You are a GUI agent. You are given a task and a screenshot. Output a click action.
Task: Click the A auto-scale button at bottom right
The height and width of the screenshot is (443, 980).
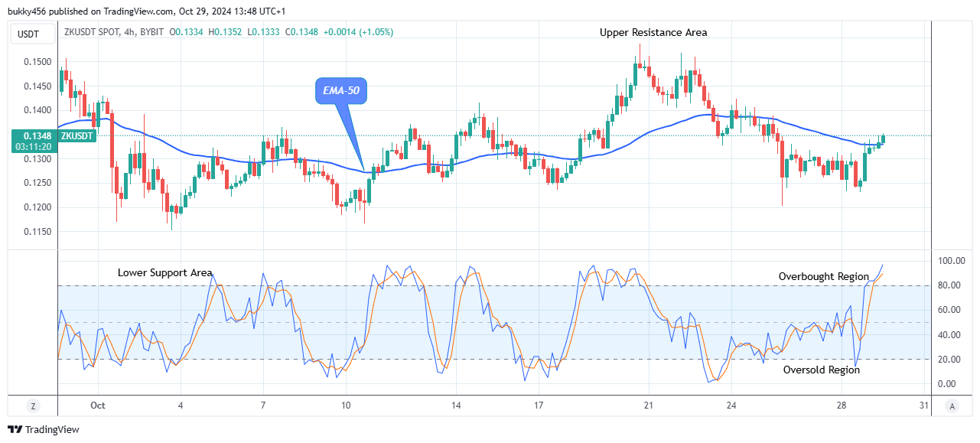tap(951, 406)
